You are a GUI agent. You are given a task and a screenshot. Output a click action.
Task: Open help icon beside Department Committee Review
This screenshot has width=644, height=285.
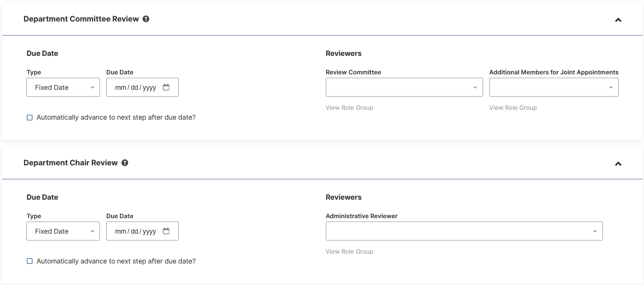pos(146,19)
